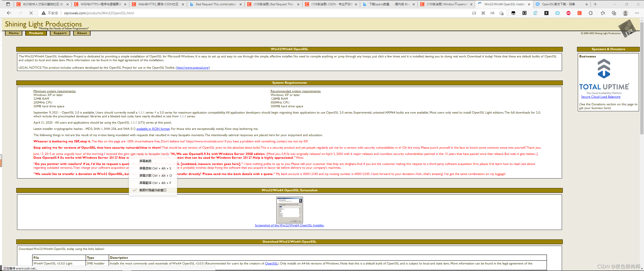Click the Screenshot of the Win32/Win64 OpenSSL Installer link
Screen dimensions: 644x271
pyautogui.click(x=289, y=225)
